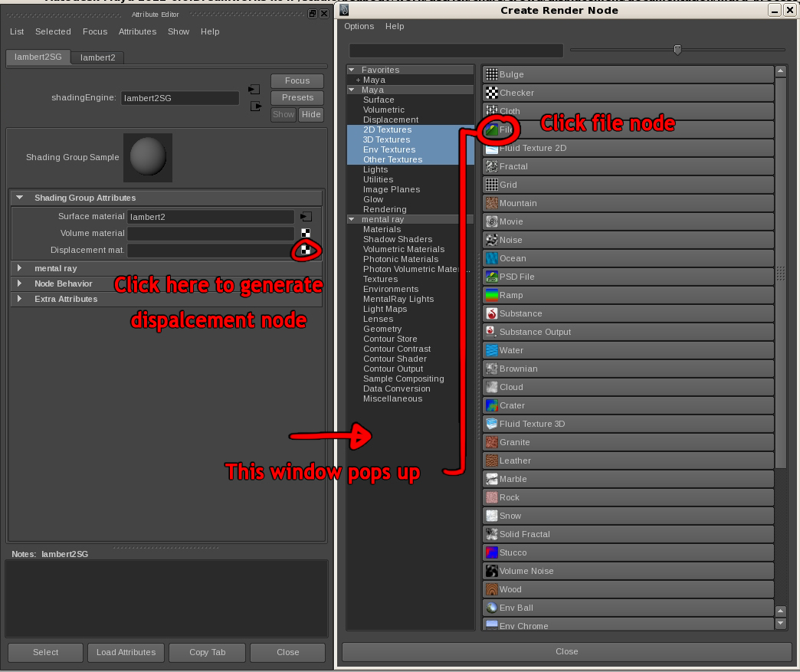The image size is (800, 672).
Task: Open the List menu in Attribute Editor
Action: [x=17, y=31]
